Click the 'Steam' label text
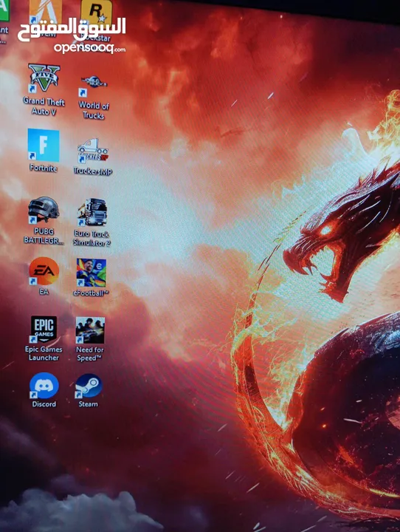The width and height of the screenshot is (400, 532). [x=88, y=403]
